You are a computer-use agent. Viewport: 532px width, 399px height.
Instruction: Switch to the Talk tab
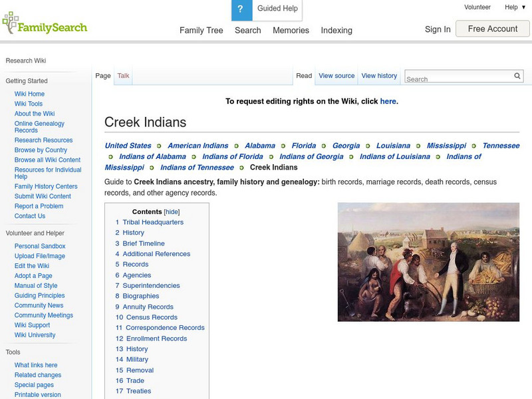click(x=123, y=75)
